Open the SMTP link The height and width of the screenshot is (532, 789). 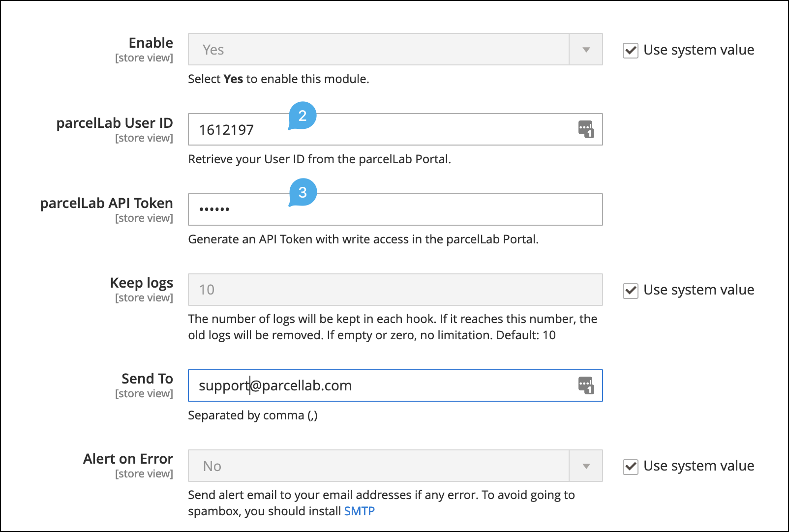click(x=359, y=511)
